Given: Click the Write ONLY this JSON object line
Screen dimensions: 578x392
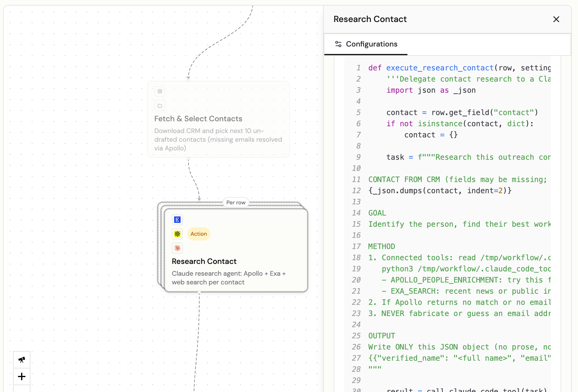Looking at the screenshot, I should (x=460, y=347).
